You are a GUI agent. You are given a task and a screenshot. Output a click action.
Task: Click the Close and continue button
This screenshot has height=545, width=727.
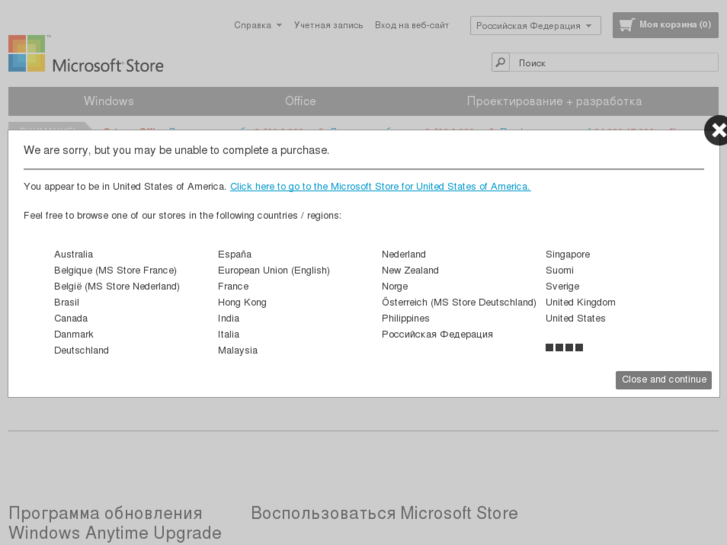[x=663, y=380]
